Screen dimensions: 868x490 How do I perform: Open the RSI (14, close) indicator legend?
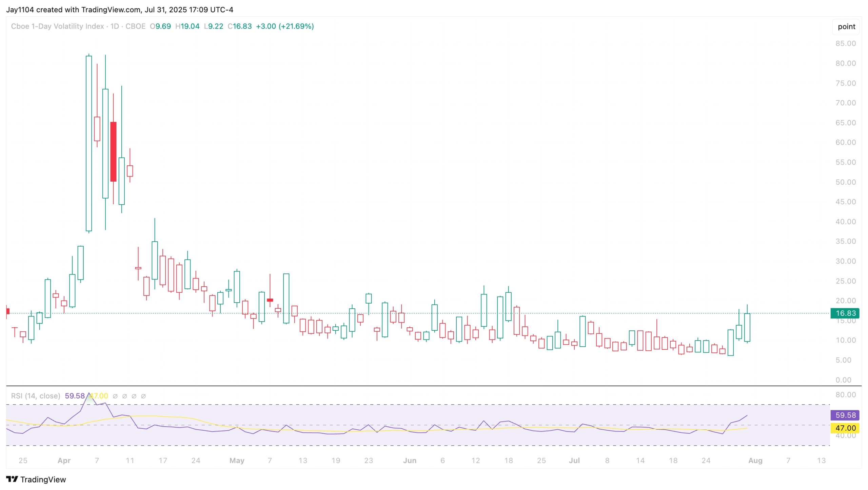(x=35, y=396)
